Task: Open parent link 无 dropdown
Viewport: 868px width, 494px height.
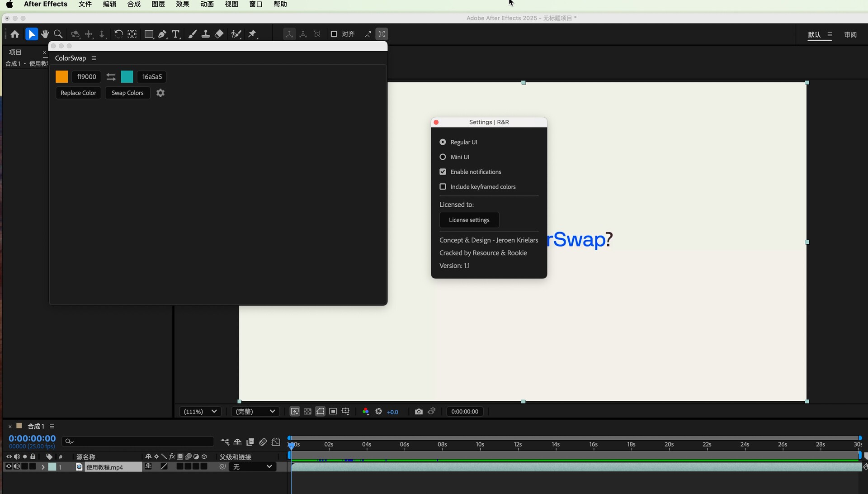Action: (x=252, y=467)
